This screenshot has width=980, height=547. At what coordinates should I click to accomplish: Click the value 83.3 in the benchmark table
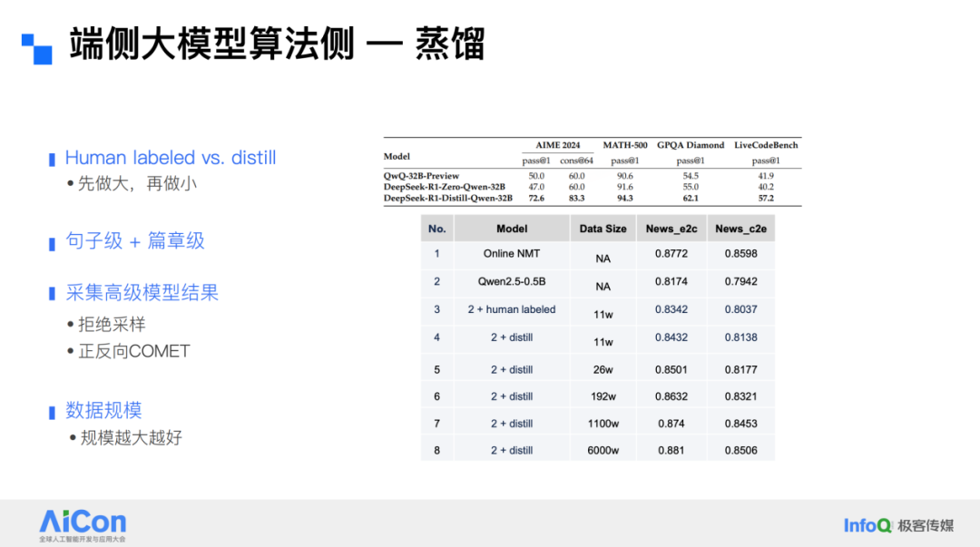point(576,198)
